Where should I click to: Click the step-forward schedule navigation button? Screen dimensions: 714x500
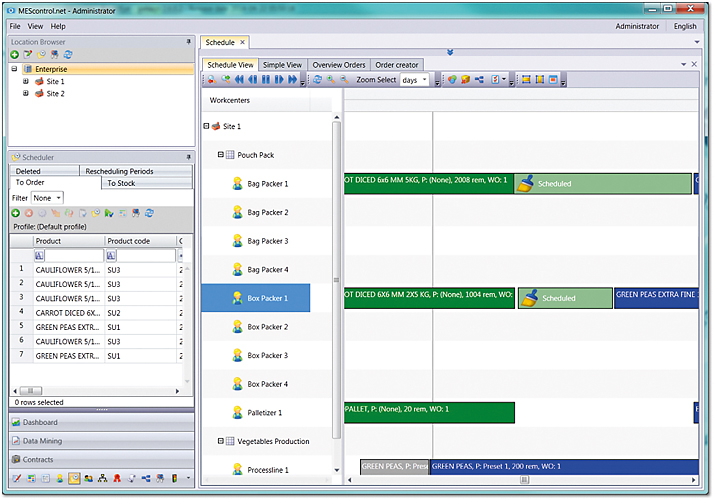click(279, 80)
